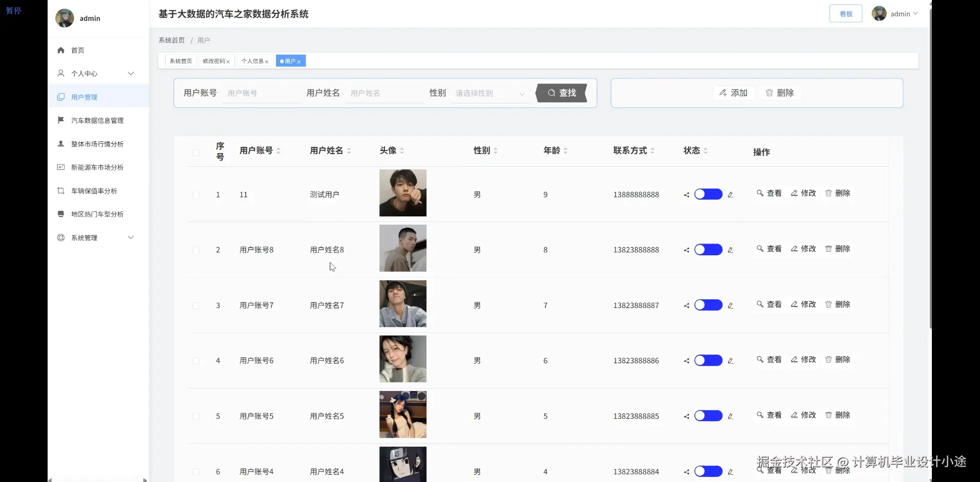Image resolution: width=980 pixels, height=482 pixels.
Task: Click share icon in 用户姓名6 row
Action: coord(687,361)
